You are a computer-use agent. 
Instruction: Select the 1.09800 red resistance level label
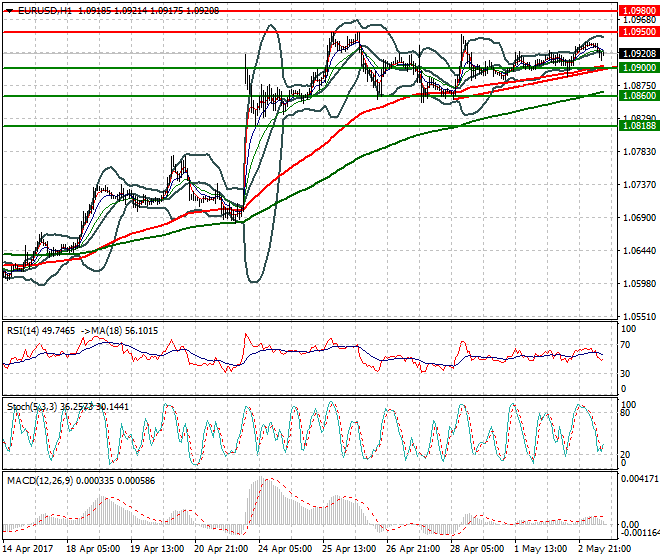coord(639,11)
